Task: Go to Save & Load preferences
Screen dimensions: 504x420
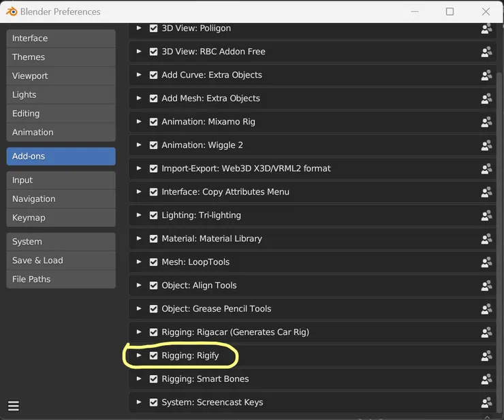Action: coord(61,260)
